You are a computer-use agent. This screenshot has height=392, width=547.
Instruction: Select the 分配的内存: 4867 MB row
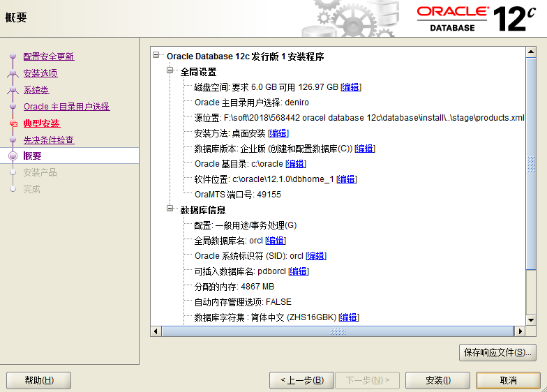pos(234,287)
